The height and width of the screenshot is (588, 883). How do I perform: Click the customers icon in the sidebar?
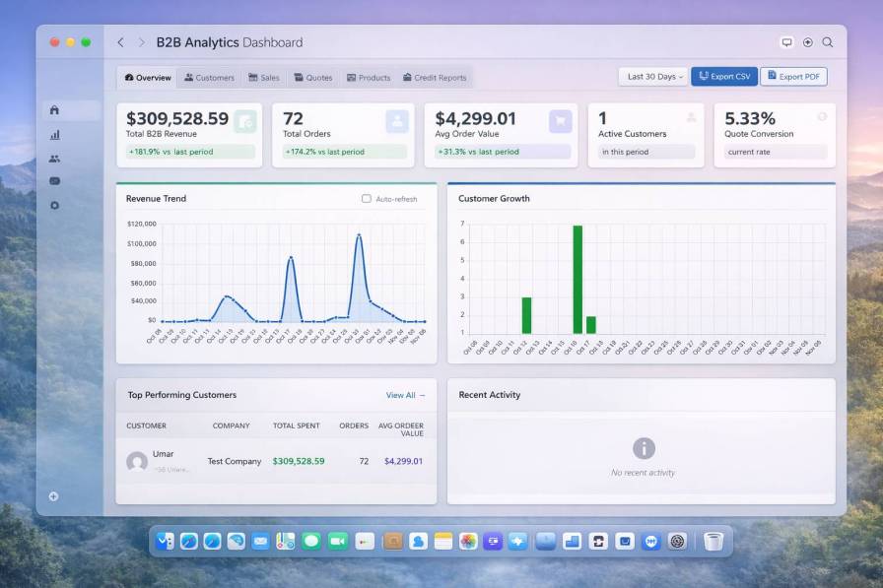(x=54, y=158)
